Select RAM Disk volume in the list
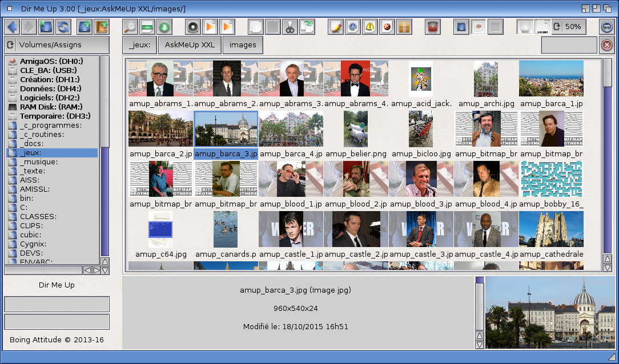Screen dimensions: 619x364 click(x=51, y=107)
